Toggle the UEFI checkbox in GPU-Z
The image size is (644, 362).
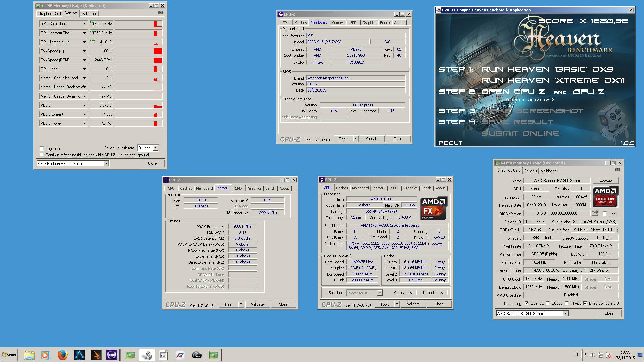point(605,213)
